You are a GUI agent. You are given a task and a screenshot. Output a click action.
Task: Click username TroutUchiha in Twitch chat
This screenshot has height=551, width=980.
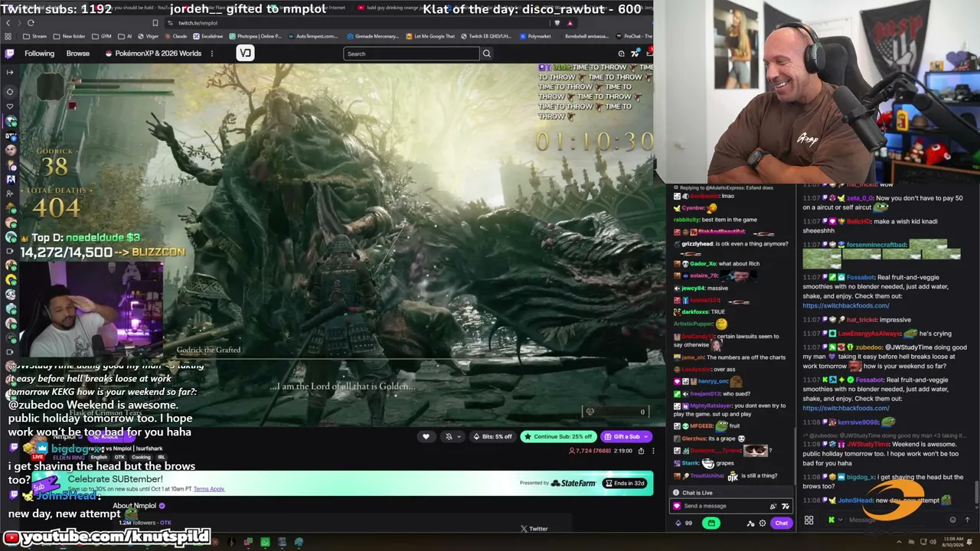pyautogui.click(x=707, y=476)
